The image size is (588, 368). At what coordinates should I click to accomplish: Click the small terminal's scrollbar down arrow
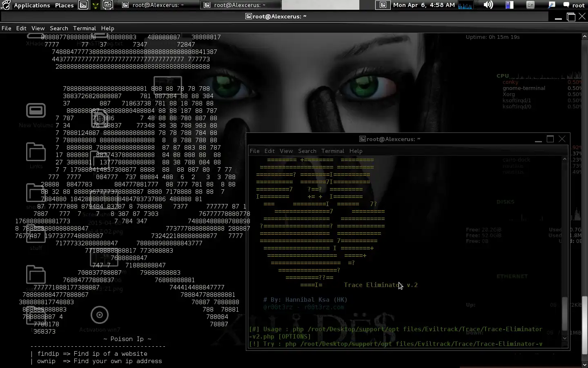pos(565,338)
